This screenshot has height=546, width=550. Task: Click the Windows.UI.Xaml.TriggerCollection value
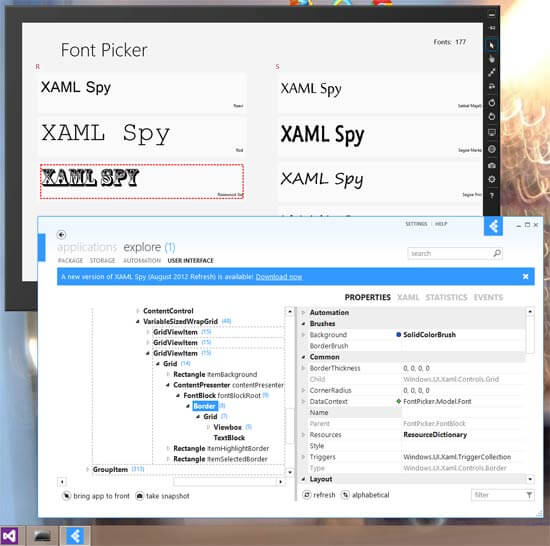[x=457, y=457]
